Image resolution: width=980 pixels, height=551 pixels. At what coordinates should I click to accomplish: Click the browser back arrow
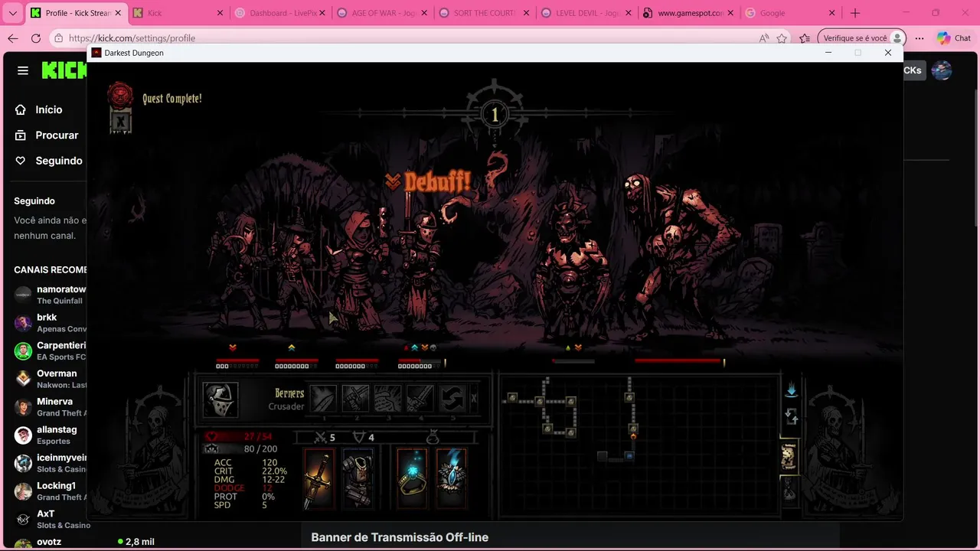pyautogui.click(x=13, y=38)
